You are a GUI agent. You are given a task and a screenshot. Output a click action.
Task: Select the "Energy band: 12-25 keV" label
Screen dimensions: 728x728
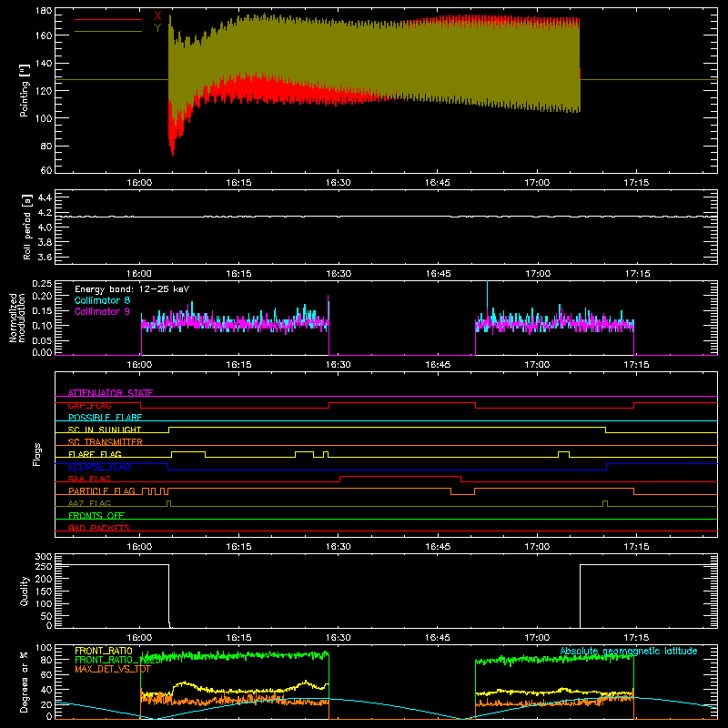[132, 289]
